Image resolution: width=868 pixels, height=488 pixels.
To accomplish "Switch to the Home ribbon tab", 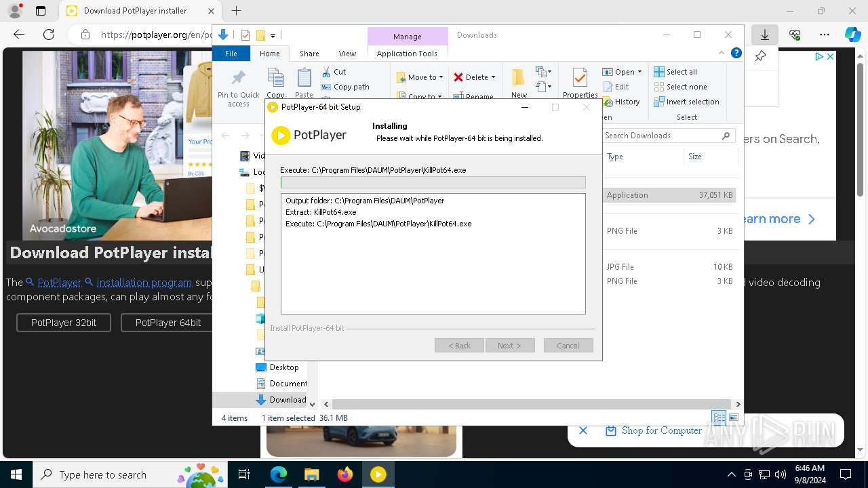I will pos(269,54).
